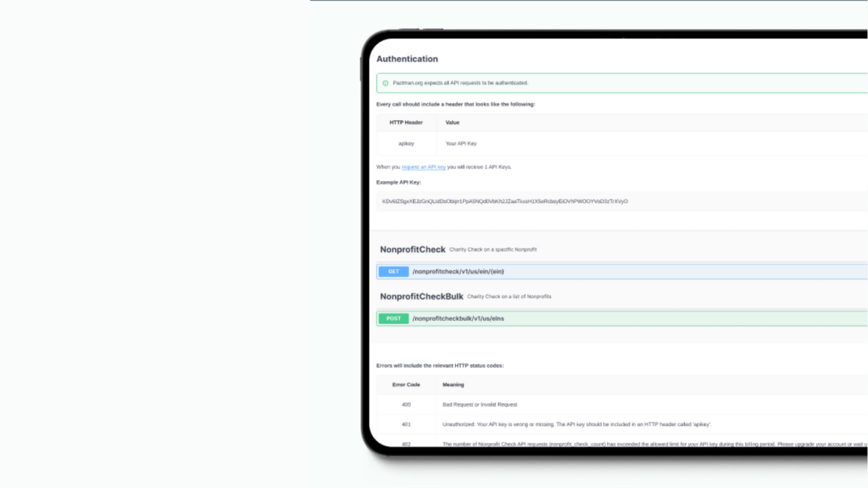This screenshot has height=488, width=868.
Task: Click 'Charity Check on a list of Nonprofits' description
Action: coord(509,296)
